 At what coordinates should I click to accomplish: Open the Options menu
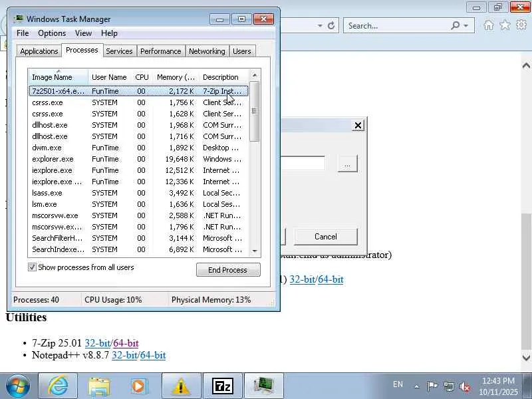click(52, 33)
